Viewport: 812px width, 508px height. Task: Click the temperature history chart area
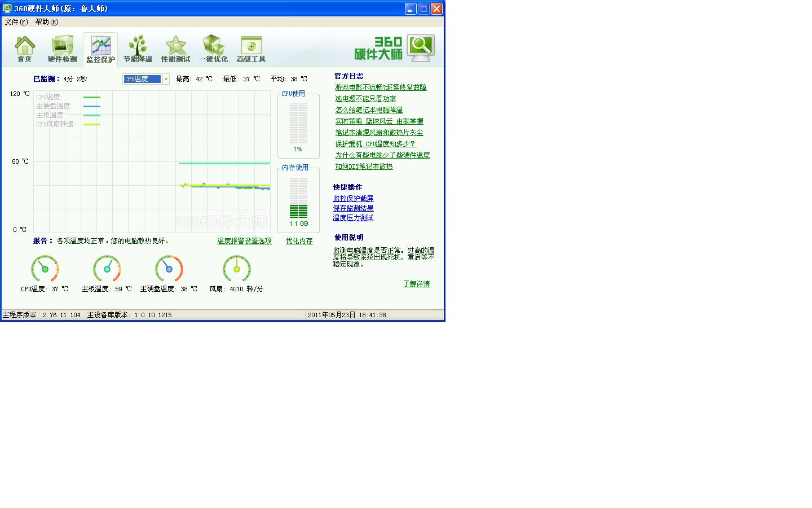(152, 161)
